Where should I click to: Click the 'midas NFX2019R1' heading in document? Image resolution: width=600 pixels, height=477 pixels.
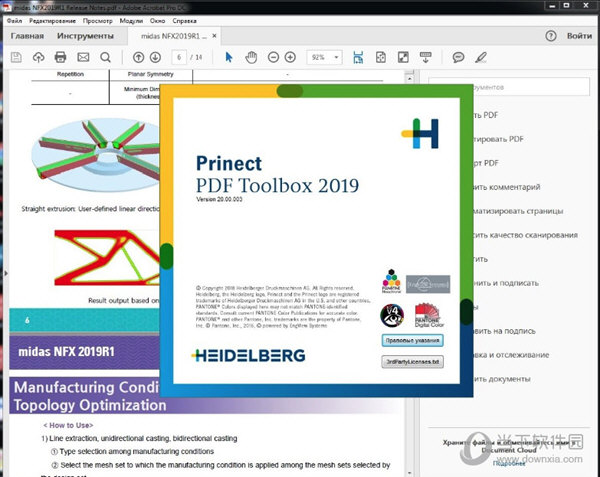pyautogui.click(x=66, y=352)
